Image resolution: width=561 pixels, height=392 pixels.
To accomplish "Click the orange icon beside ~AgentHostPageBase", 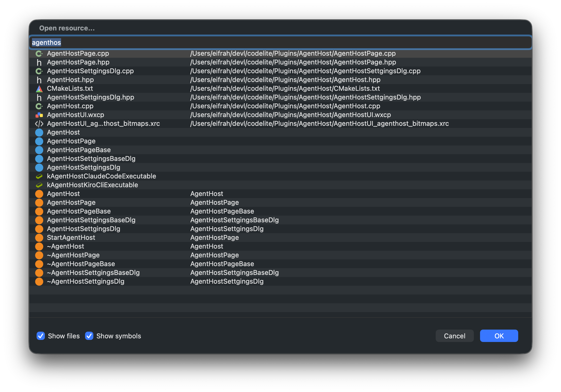I will 39,264.
